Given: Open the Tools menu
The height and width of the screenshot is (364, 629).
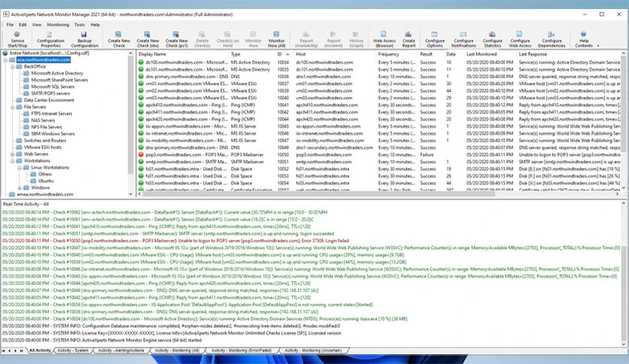Looking at the screenshot, I should tap(80, 25).
